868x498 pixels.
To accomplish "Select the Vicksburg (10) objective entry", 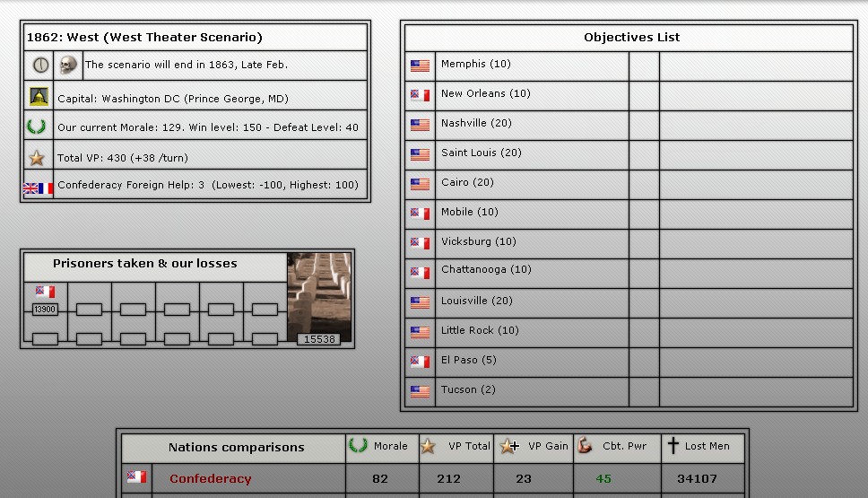I will 478,242.
